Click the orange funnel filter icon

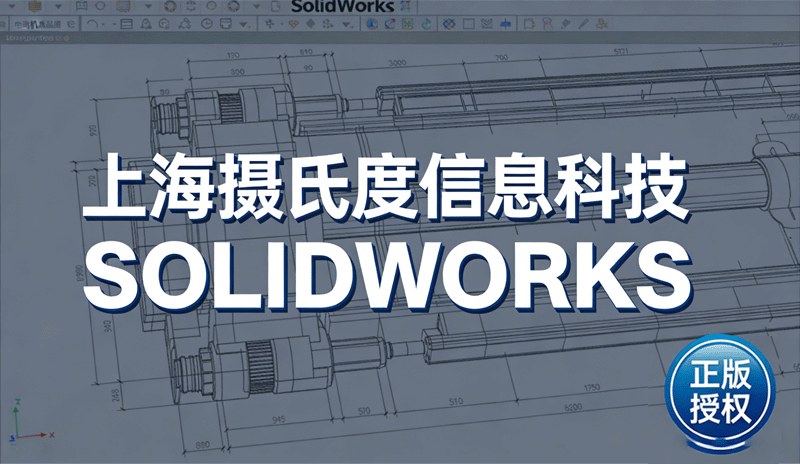coord(293,24)
